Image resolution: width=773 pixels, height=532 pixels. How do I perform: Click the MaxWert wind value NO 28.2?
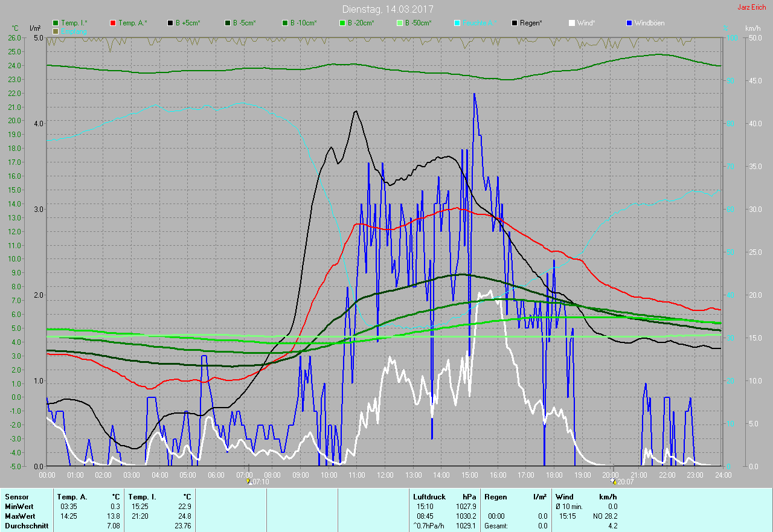click(x=605, y=516)
